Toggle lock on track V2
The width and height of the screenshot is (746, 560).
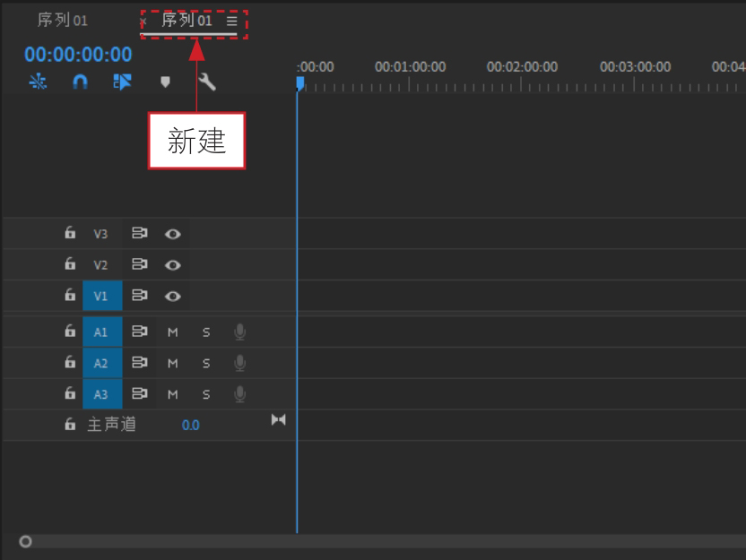[70, 263]
